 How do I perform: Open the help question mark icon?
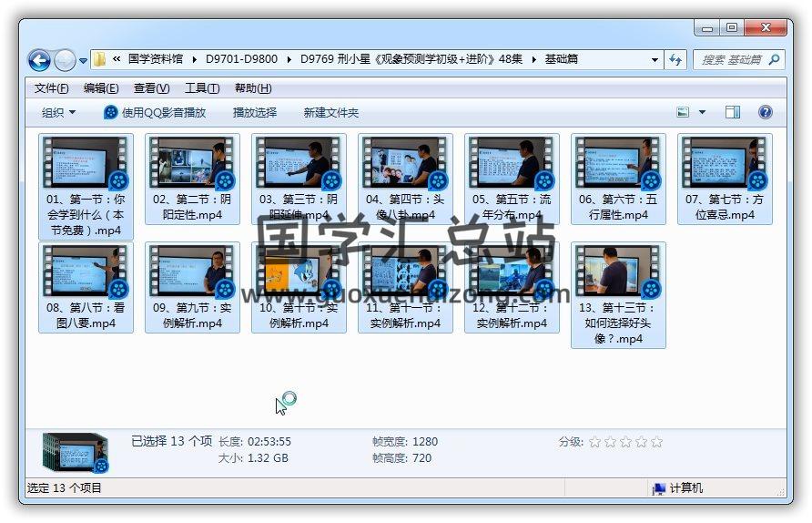(765, 112)
